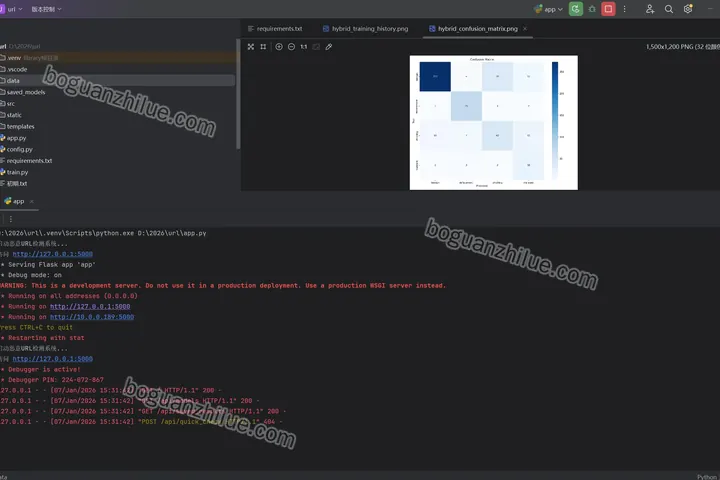Click the Debugger PIN: 224-072-867 console line
720x480 pixels.
(x=52, y=380)
